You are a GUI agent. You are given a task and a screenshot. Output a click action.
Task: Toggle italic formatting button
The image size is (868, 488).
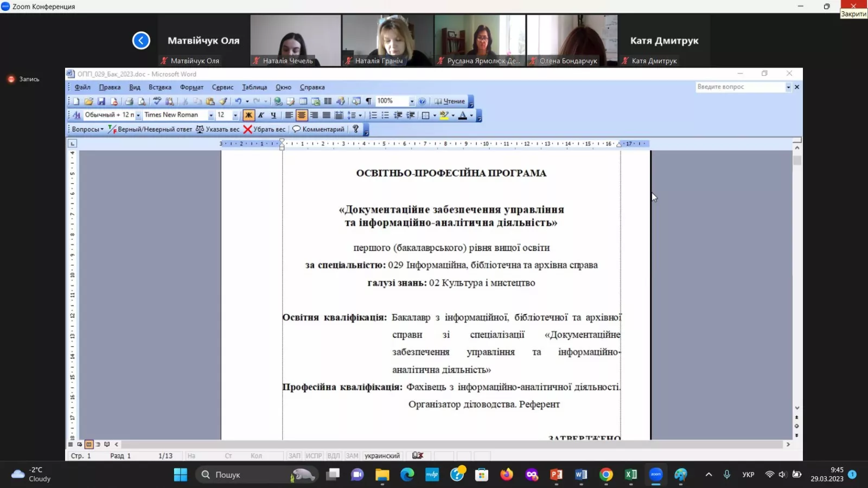261,115
